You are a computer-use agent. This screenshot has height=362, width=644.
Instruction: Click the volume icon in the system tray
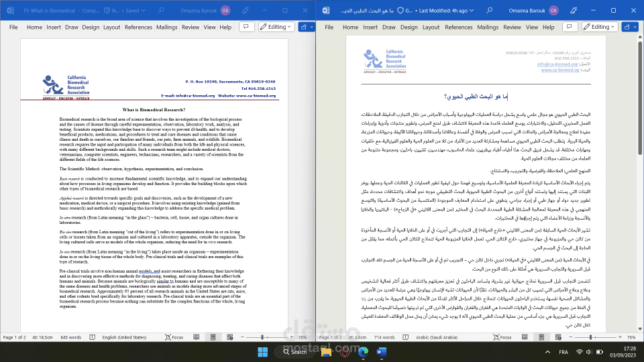pos(589,352)
